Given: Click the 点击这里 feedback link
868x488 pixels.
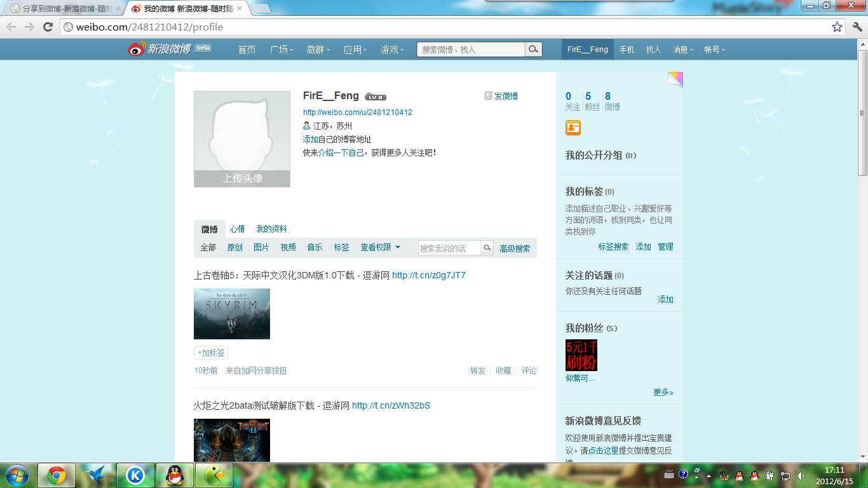Looking at the screenshot, I should pyautogui.click(x=603, y=451).
